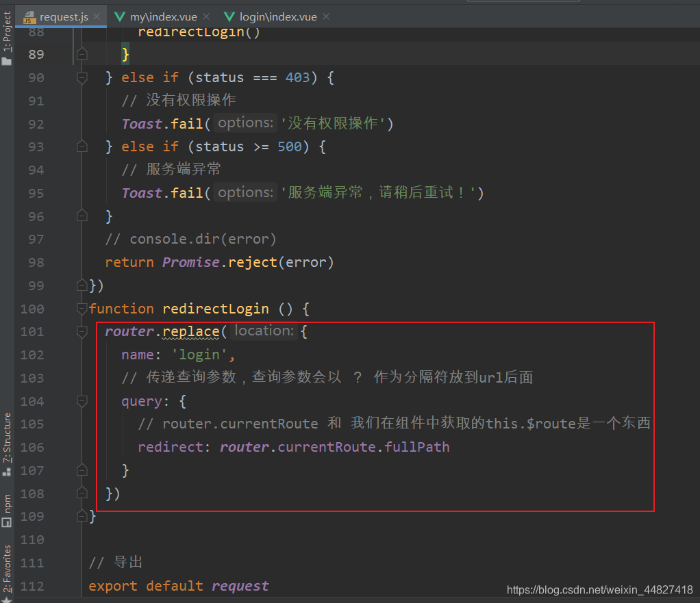Click the underlined 'replace' method call
700x603 pixels.
pos(190,332)
